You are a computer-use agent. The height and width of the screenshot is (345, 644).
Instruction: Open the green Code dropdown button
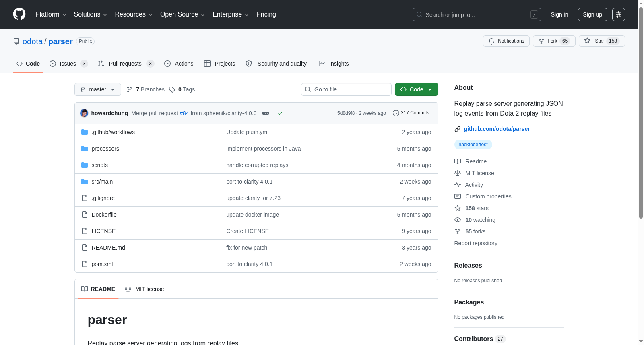click(x=416, y=89)
